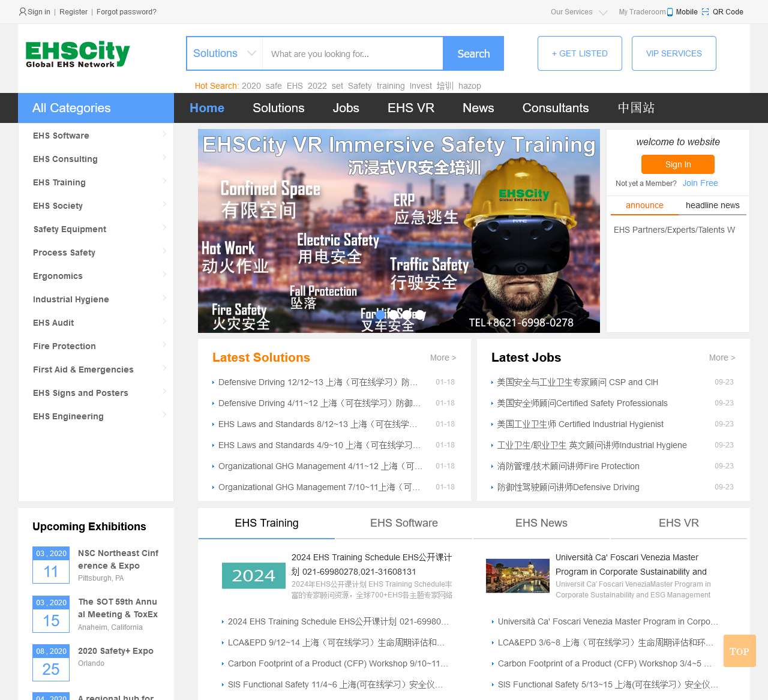
Task: Select the first carousel slide dot
Action: 380,315
